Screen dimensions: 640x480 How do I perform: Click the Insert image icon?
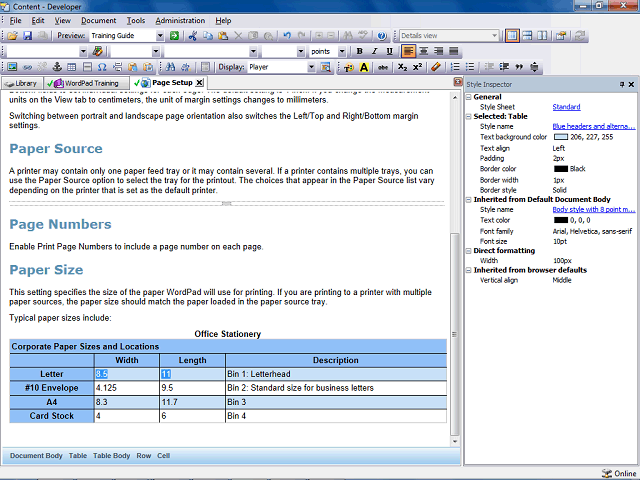pyautogui.click(x=12, y=67)
